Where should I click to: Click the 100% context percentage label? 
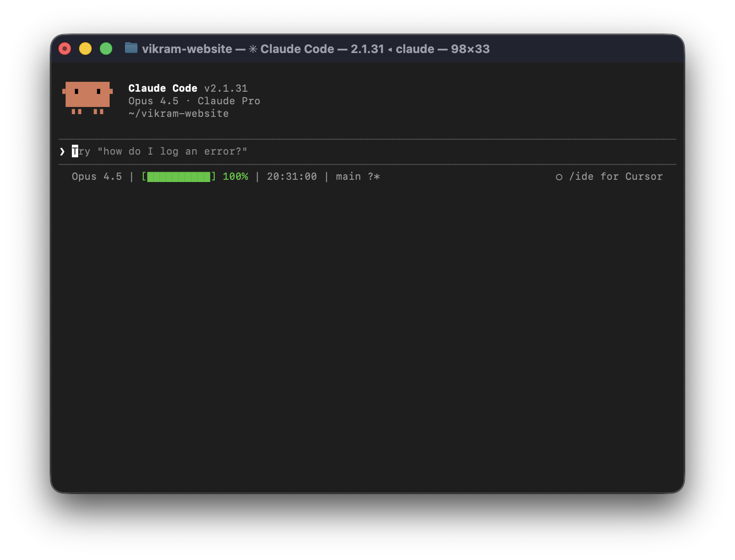click(x=235, y=176)
